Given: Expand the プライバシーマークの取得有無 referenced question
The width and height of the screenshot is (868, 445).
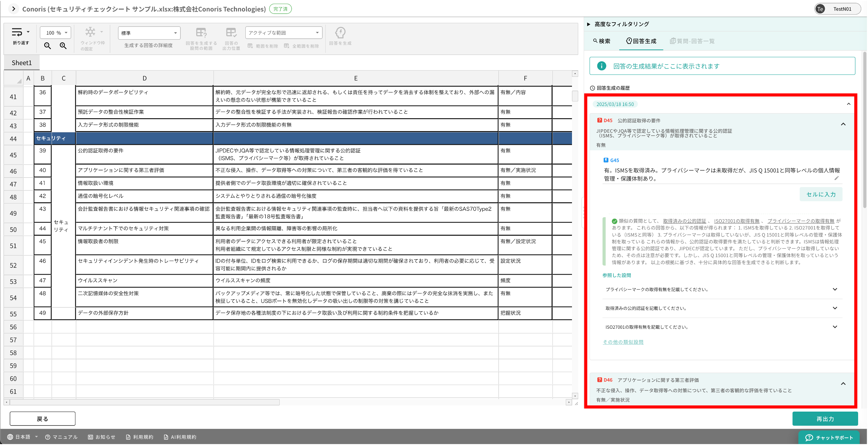Looking at the screenshot, I should (835, 289).
